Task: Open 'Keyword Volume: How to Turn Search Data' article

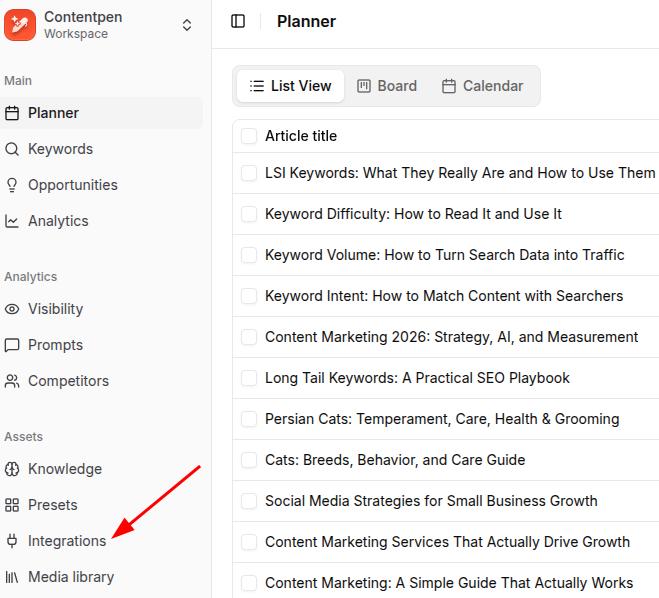Action: tap(445, 255)
